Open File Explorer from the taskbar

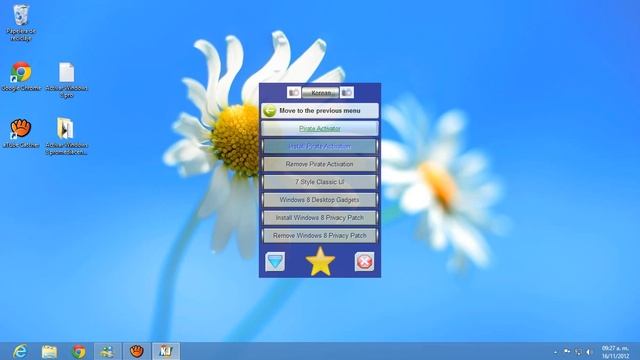(x=49, y=351)
